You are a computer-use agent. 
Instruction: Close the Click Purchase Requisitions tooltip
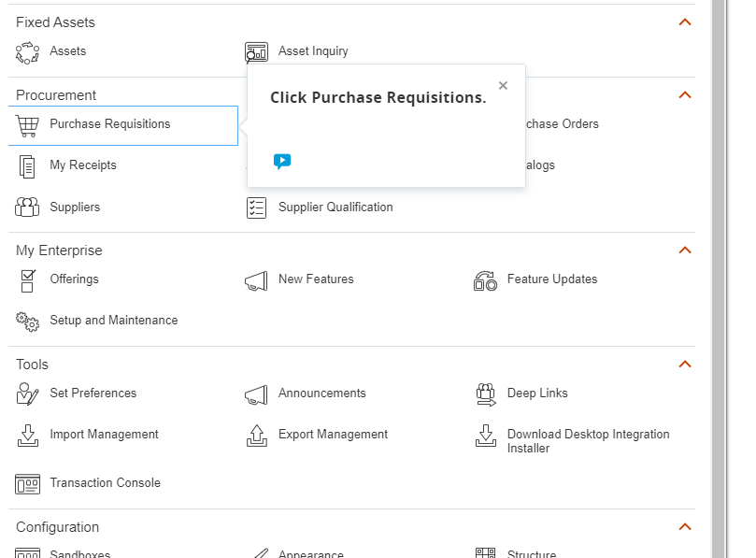[503, 86]
